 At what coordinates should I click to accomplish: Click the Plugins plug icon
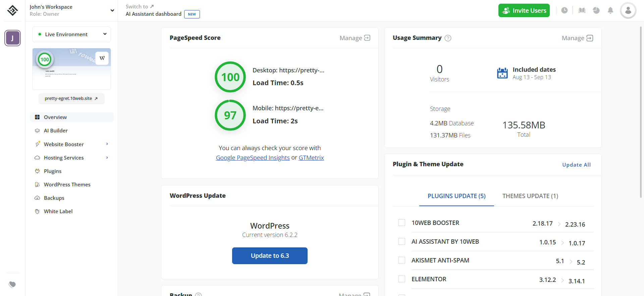point(37,171)
